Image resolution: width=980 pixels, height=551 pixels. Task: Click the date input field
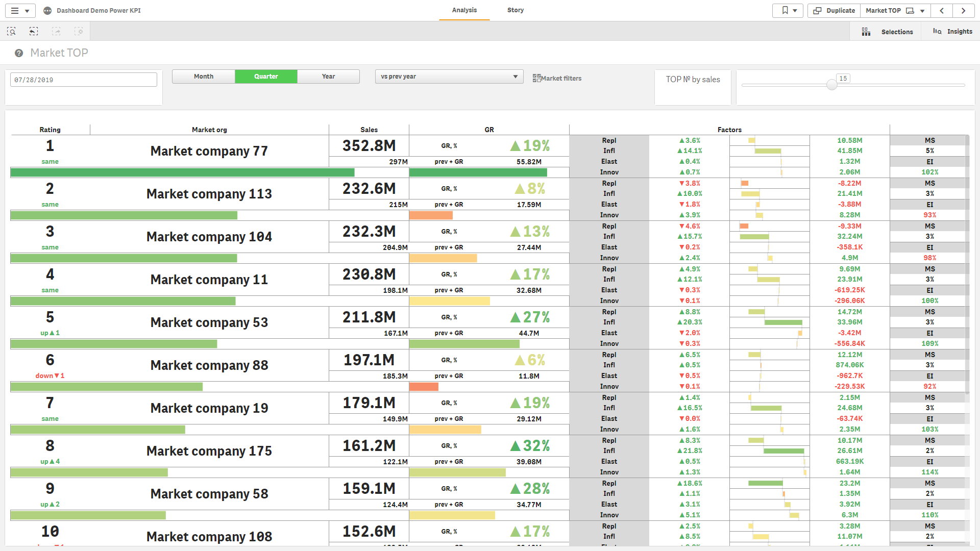click(x=84, y=80)
